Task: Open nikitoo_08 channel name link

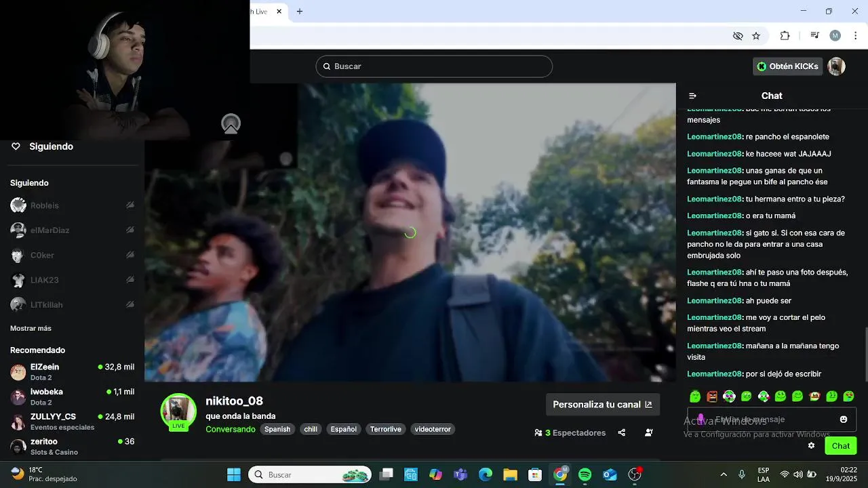Action: point(234,401)
